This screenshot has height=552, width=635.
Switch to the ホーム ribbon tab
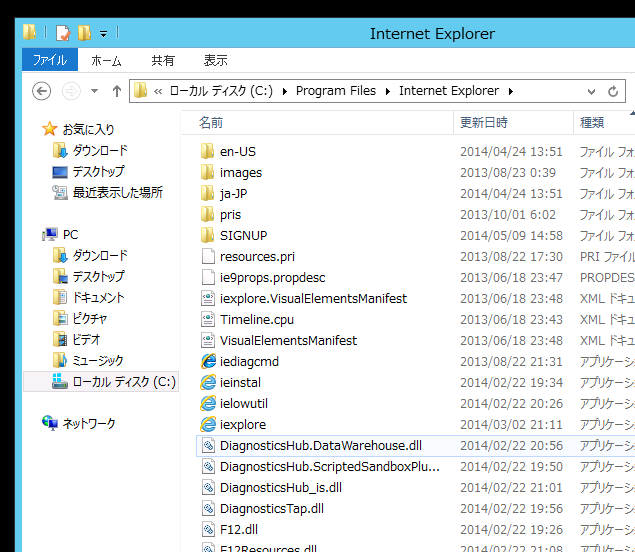click(106, 60)
